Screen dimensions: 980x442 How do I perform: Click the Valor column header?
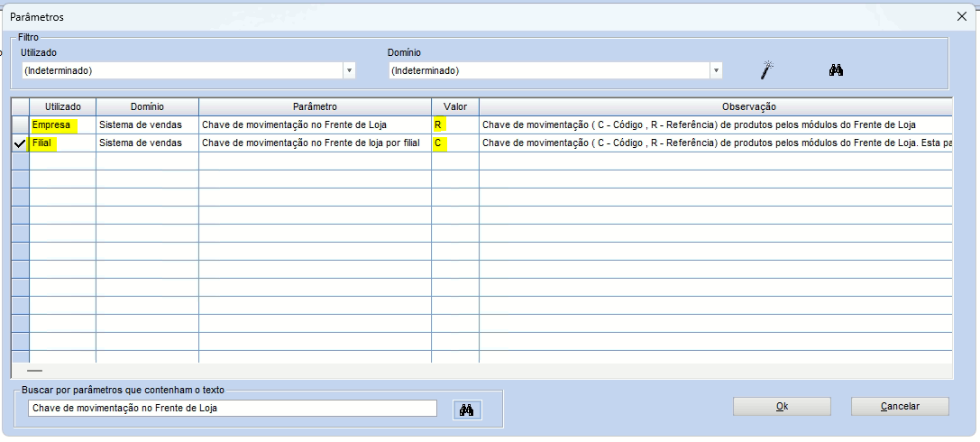tap(454, 107)
